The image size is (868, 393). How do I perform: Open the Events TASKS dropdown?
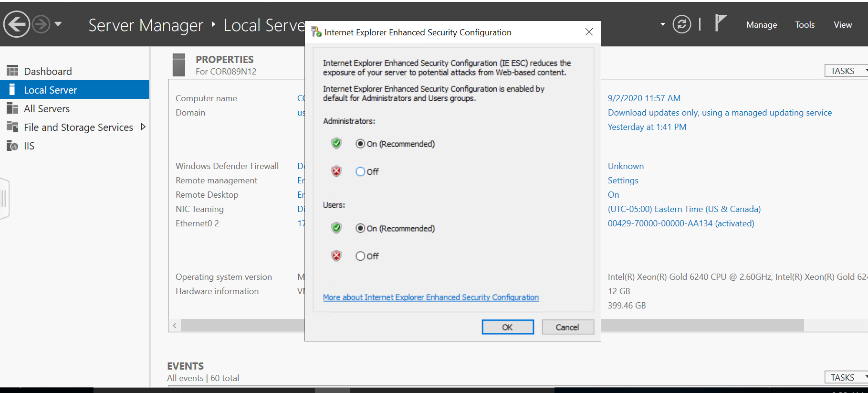click(x=846, y=377)
